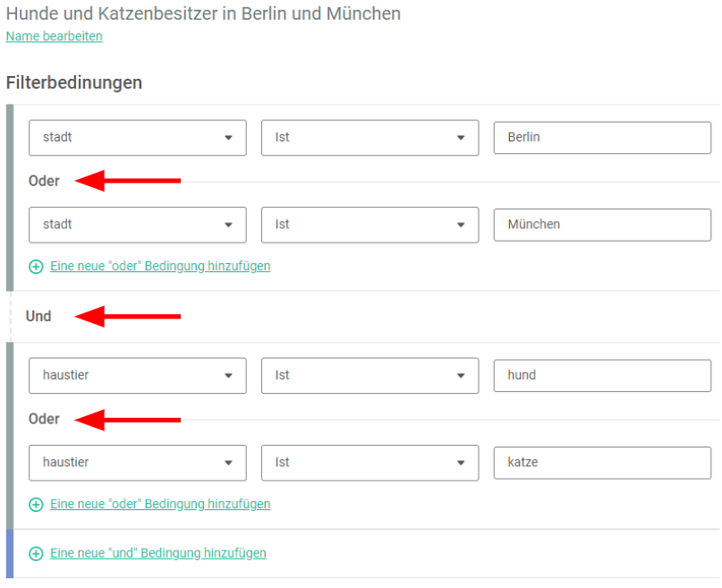Screen dimensions: 722x588
Task: Click the München value input field
Action: click(602, 225)
